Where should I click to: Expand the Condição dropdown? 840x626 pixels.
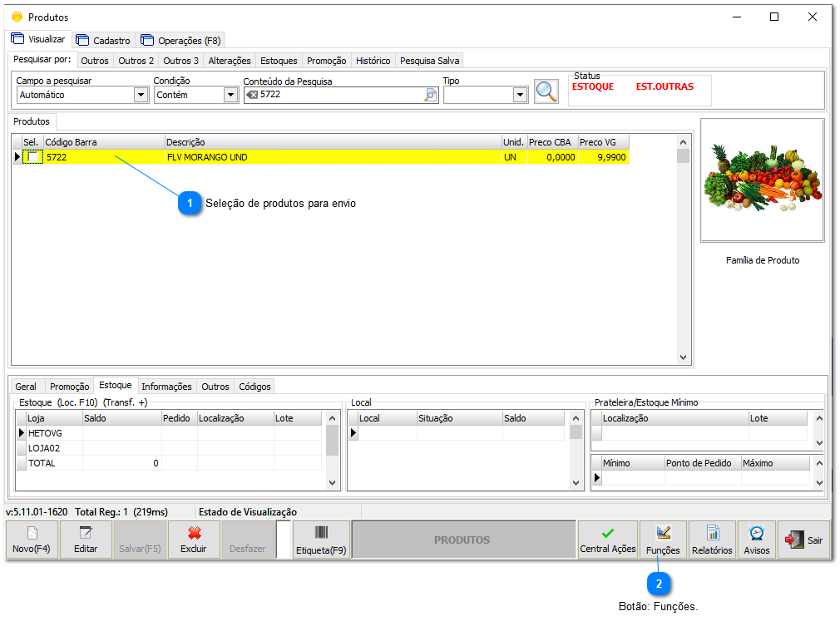pyautogui.click(x=230, y=95)
